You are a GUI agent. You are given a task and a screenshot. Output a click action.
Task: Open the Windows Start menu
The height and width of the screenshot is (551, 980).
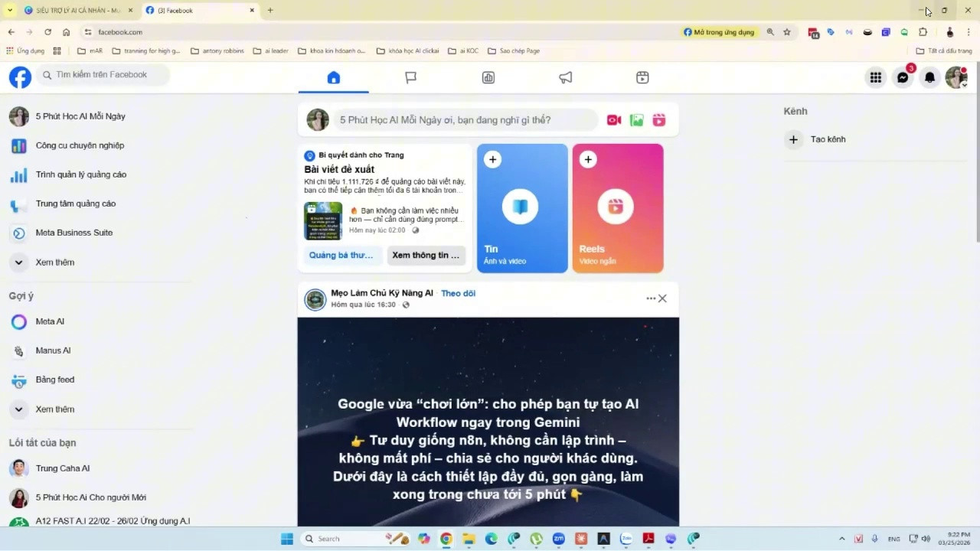point(287,539)
